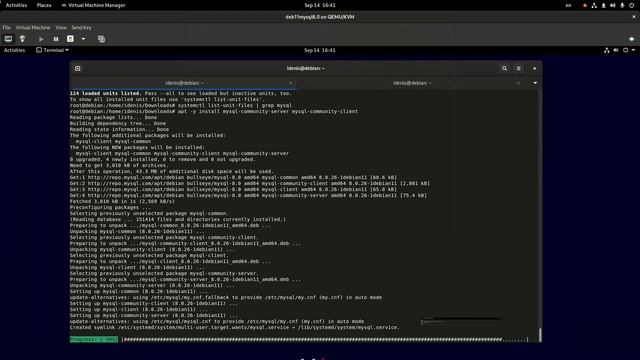The image size is (640, 360).
Task: Close the QEMU/KVM viewer window
Action: [633, 17]
